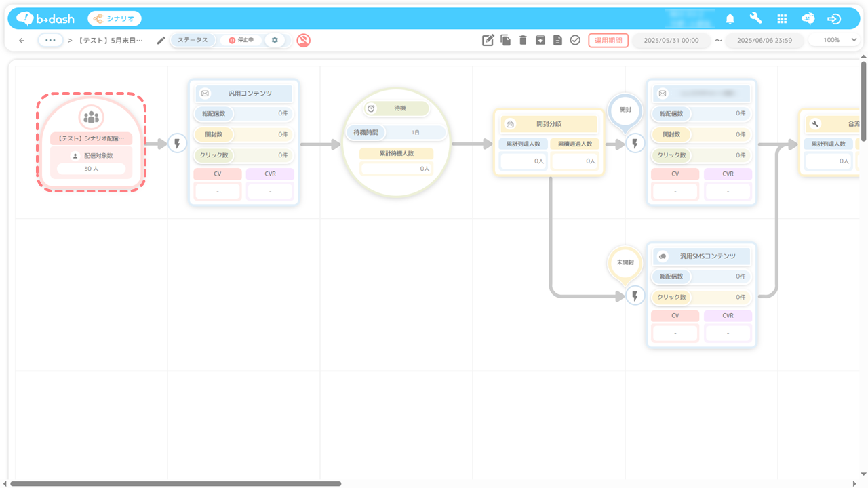
Task: Click the 待機時間 1日 row
Action: (397, 132)
